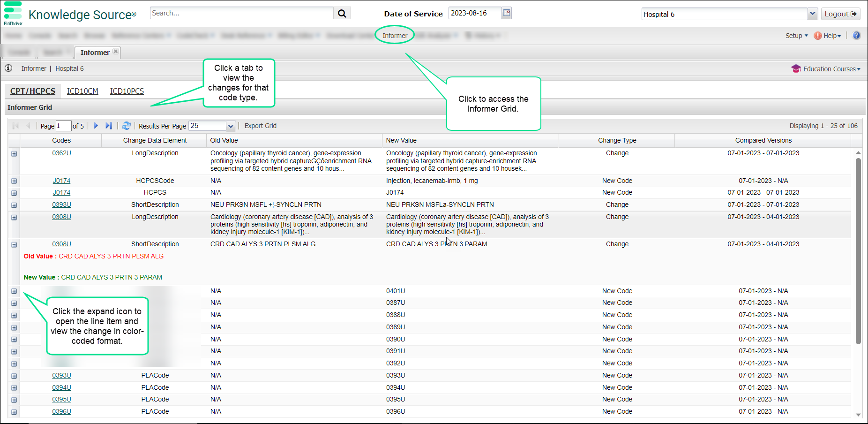Collapse the expanded 0308U ShortDescription row
The image size is (868, 424).
click(x=14, y=245)
